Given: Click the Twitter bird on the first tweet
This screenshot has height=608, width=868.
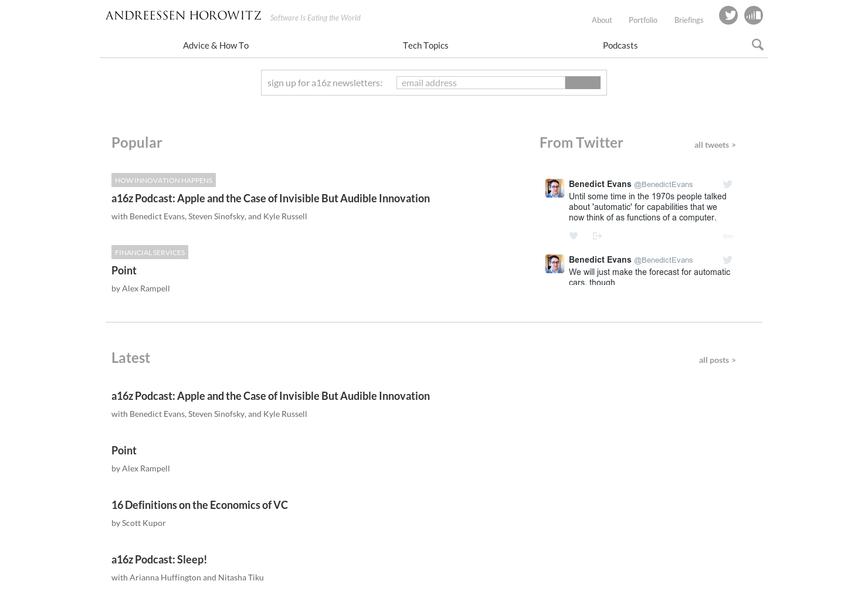Looking at the screenshot, I should (727, 184).
